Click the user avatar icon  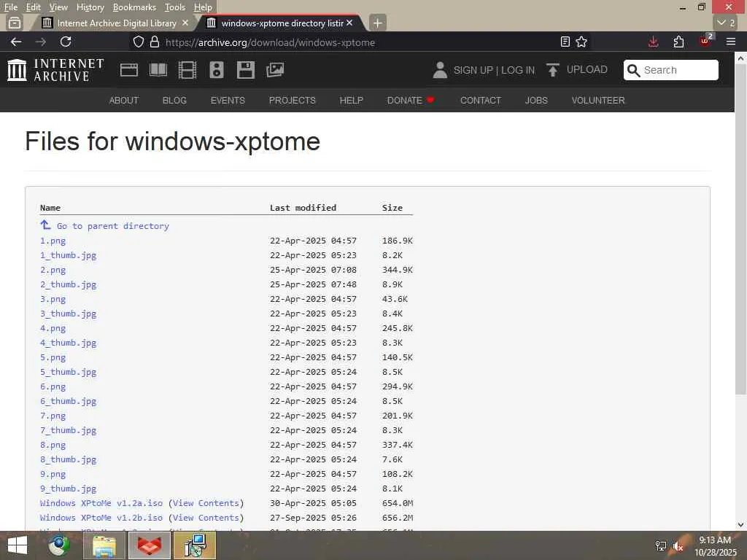(x=440, y=70)
